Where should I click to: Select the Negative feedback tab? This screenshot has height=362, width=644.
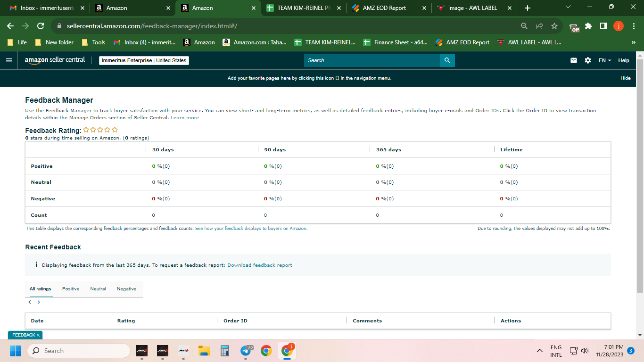pos(126,289)
